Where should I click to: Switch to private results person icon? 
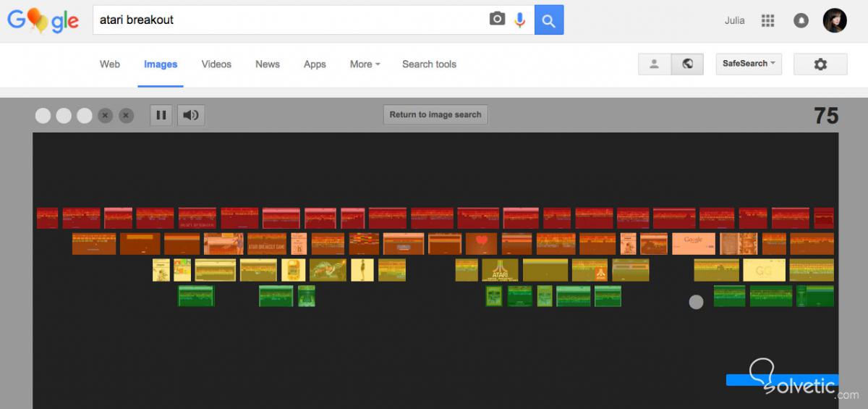(x=655, y=64)
